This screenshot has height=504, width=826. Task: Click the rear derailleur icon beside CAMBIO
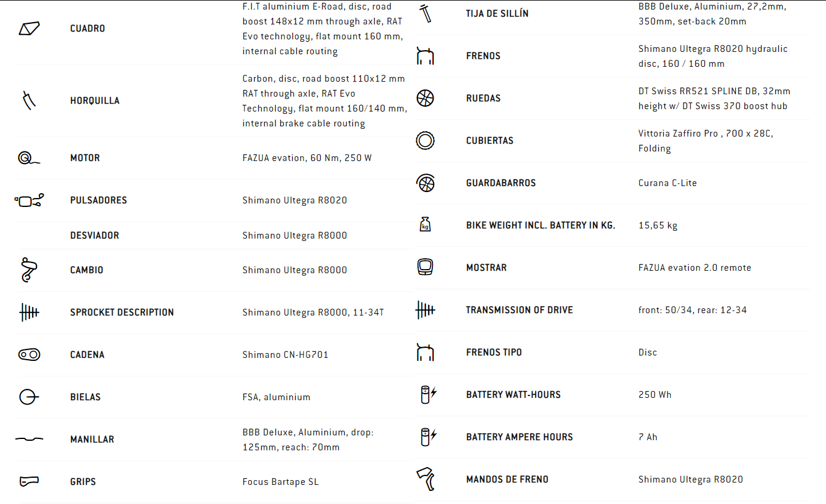(x=29, y=270)
